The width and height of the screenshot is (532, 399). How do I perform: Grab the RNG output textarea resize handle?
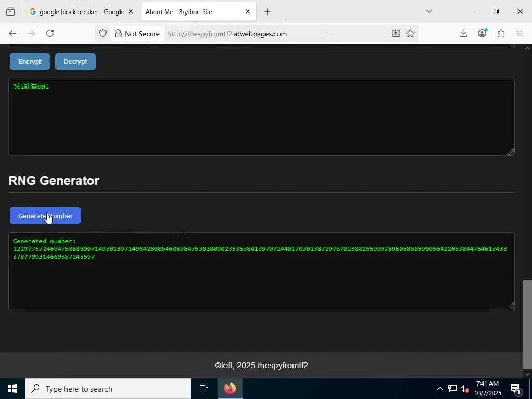coord(511,306)
